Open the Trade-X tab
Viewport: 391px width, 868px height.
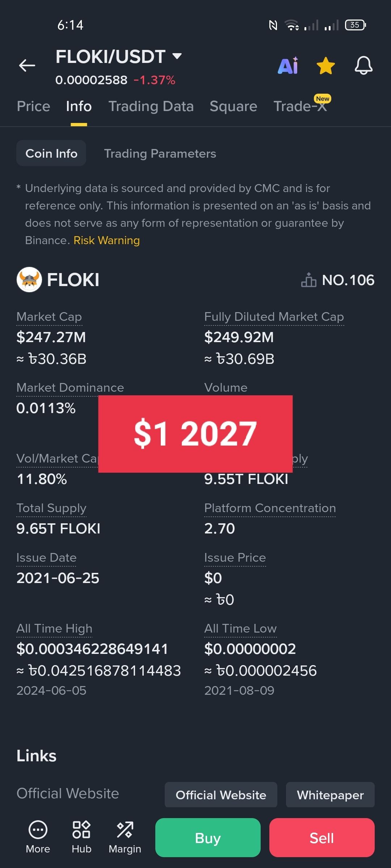[x=300, y=106]
